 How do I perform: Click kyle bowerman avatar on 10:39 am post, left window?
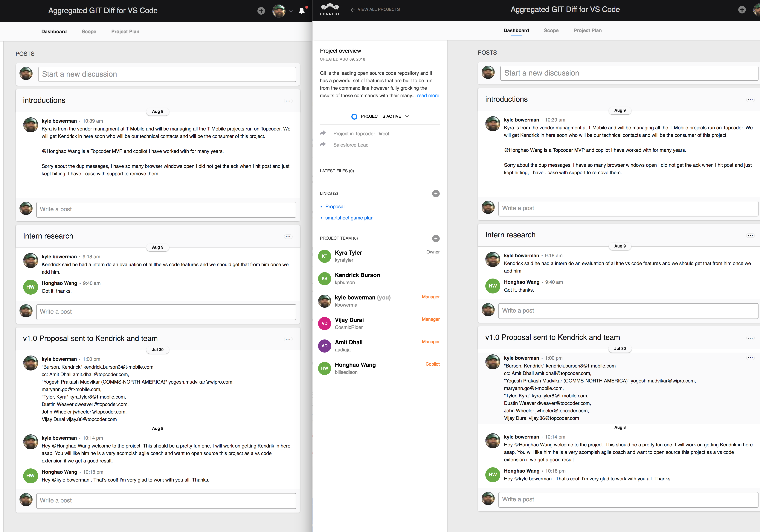tap(30, 125)
